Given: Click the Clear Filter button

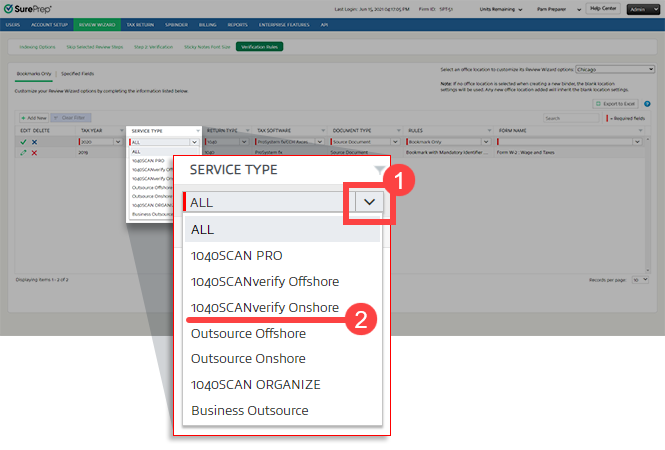Looking at the screenshot, I should tap(71, 118).
